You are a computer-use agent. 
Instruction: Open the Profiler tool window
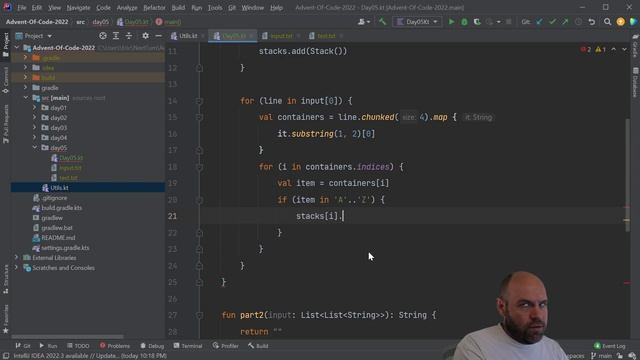coord(225,346)
